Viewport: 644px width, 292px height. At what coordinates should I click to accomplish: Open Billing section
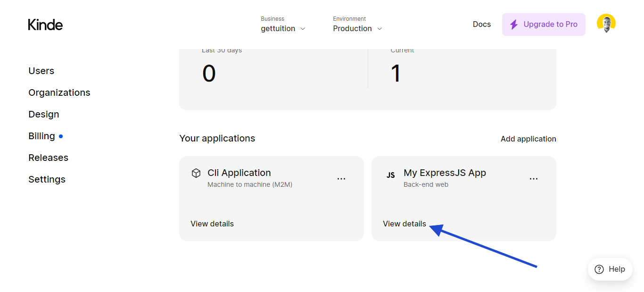(x=42, y=136)
